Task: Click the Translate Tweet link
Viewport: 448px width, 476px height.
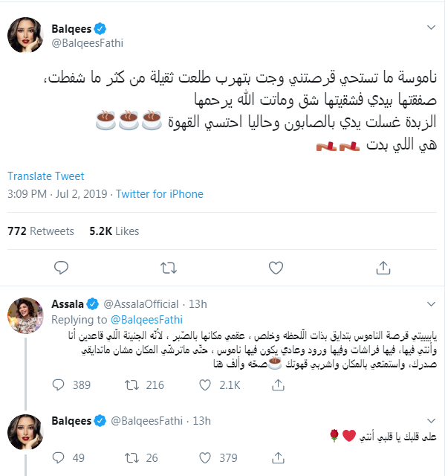Action: (x=46, y=176)
